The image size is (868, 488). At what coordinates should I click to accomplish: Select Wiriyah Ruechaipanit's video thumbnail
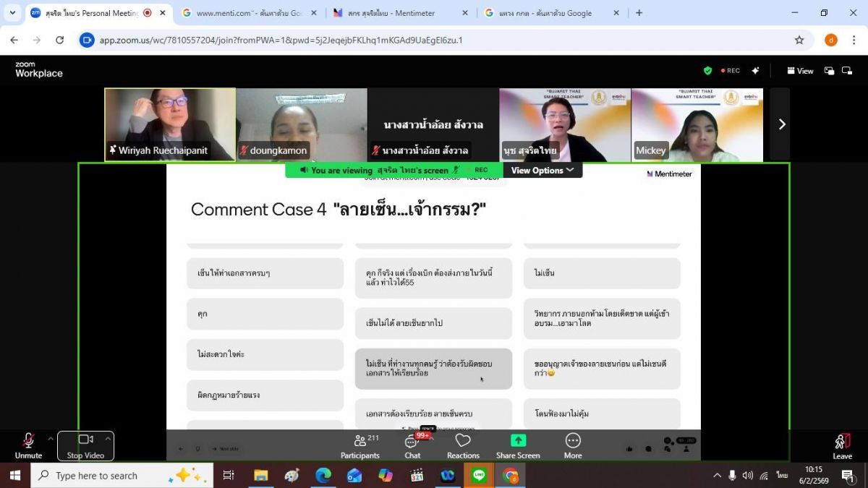170,124
